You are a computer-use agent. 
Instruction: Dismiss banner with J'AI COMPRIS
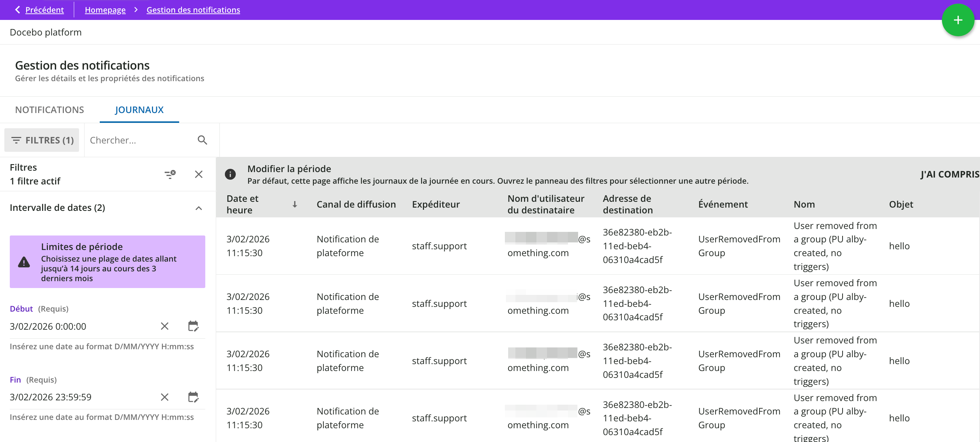(949, 174)
